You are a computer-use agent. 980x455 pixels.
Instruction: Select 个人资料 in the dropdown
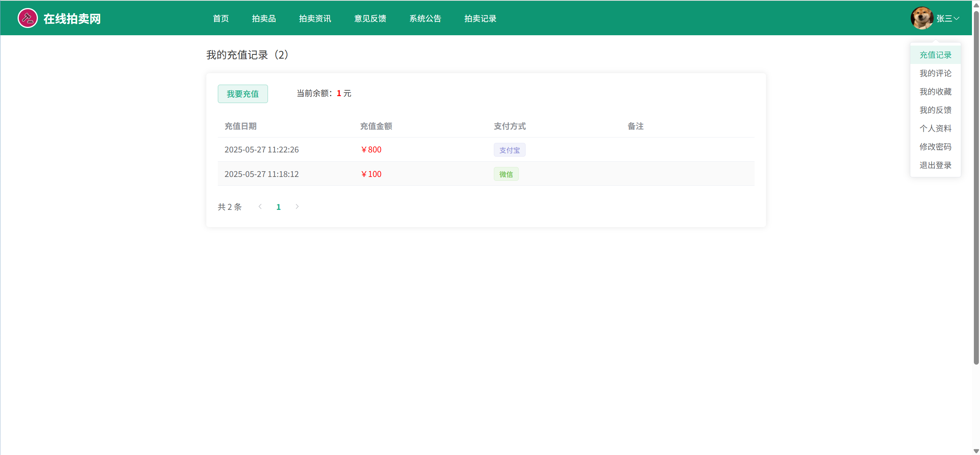pos(935,128)
